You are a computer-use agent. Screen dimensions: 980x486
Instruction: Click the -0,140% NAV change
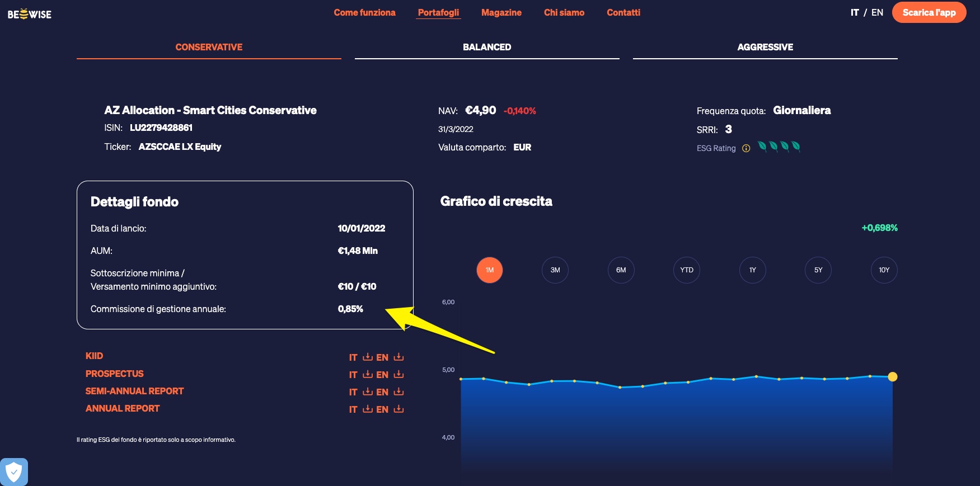pyautogui.click(x=520, y=111)
